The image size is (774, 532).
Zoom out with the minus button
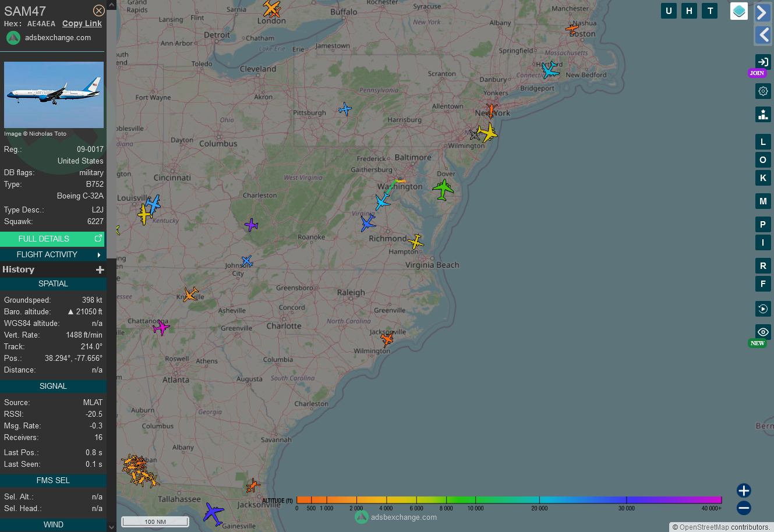pyautogui.click(x=744, y=508)
